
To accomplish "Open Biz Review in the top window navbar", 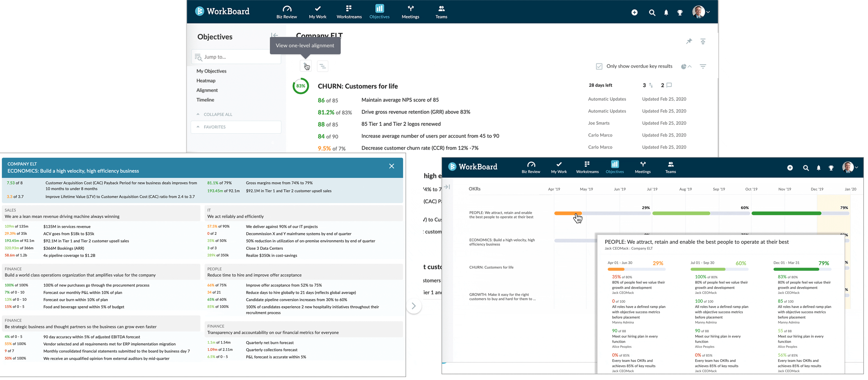I will (287, 12).
